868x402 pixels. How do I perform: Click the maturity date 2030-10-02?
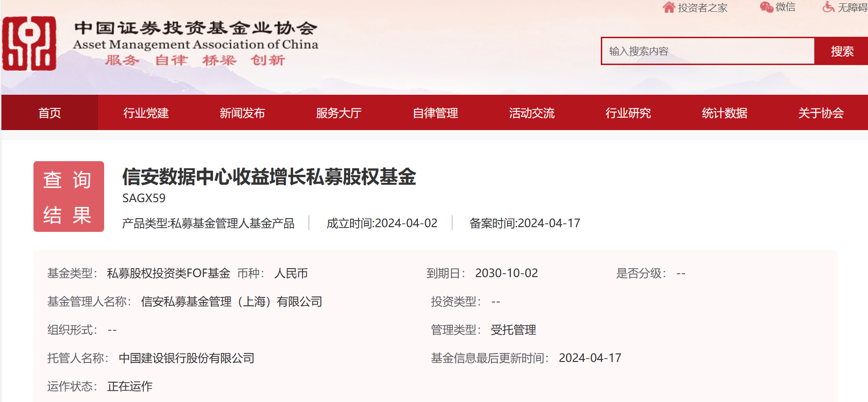click(507, 273)
